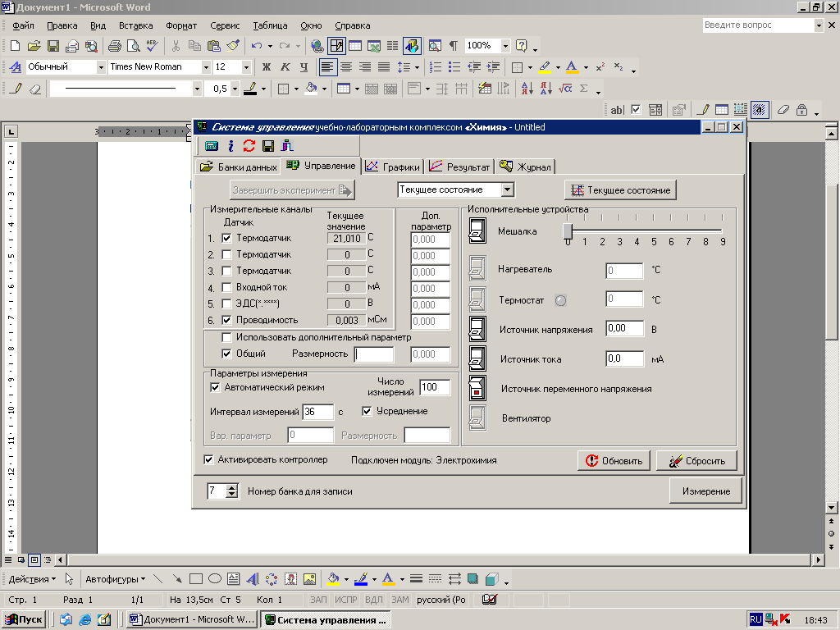Toggle Автоматический режим checkbox
840x630 pixels.
click(215, 387)
